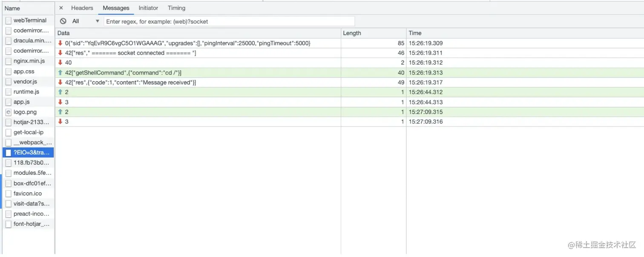The image size is (644, 257).
Task: Click the file icon beside vendor.js
Action: 9,82
